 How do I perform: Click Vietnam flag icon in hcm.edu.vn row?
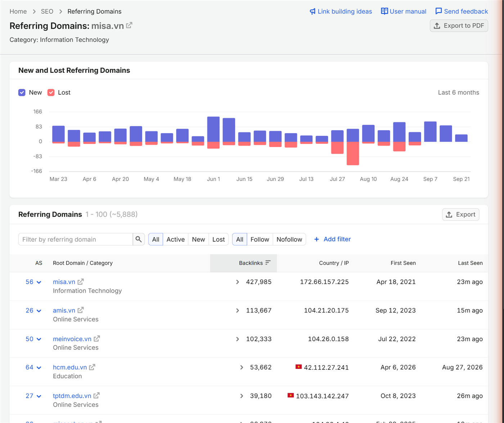298,367
